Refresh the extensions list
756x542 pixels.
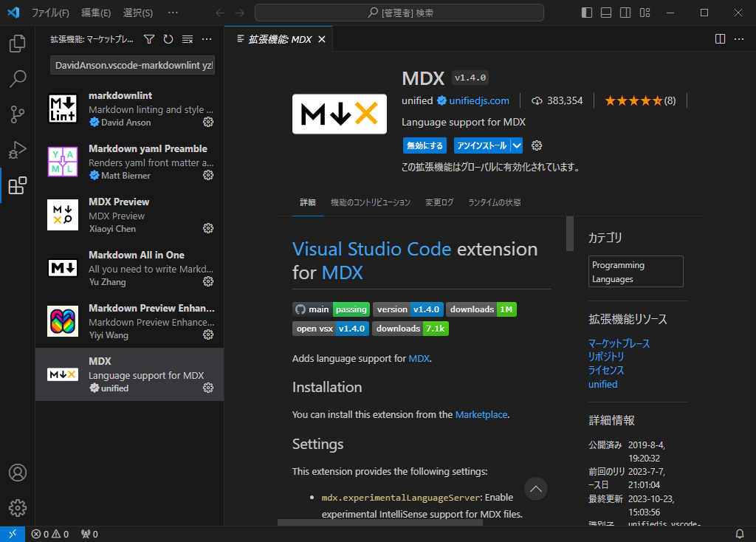[x=168, y=39]
